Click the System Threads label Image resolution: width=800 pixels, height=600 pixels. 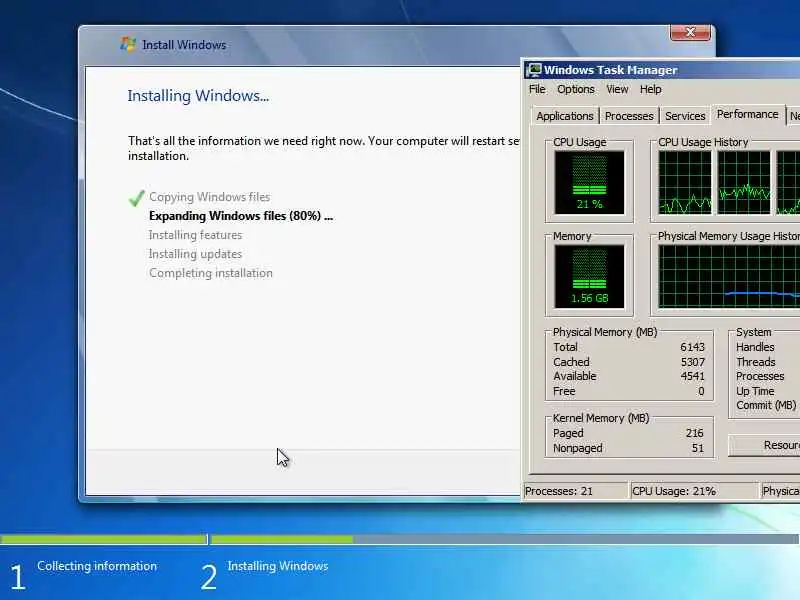[756, 362]
